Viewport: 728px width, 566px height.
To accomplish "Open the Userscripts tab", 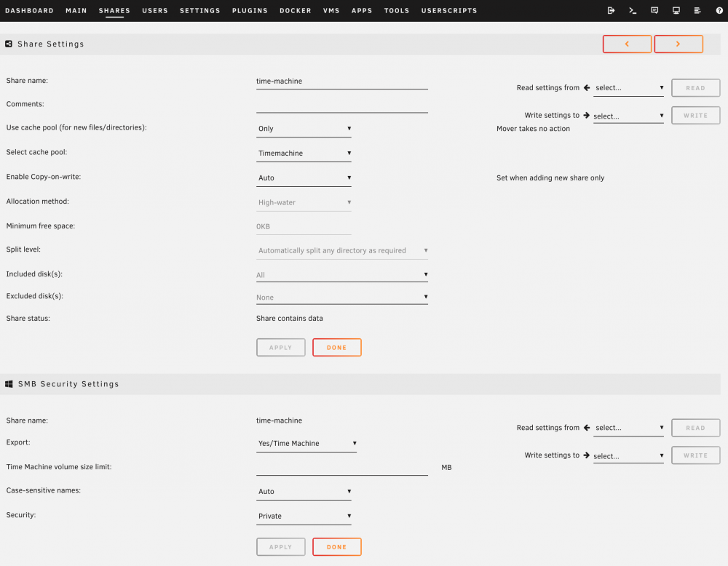I will [449, 10].
